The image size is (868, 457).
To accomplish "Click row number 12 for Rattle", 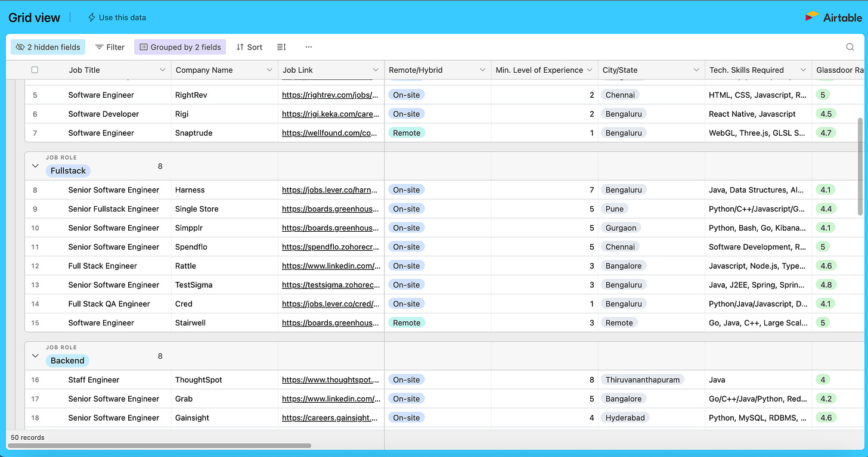I will point(35,266).
